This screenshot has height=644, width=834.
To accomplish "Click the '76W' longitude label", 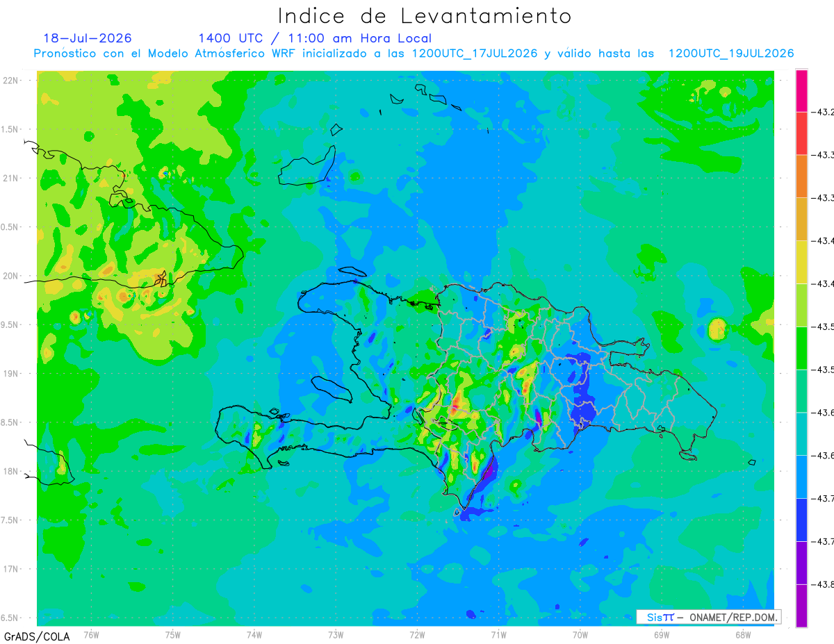I will tap(91, 635).
